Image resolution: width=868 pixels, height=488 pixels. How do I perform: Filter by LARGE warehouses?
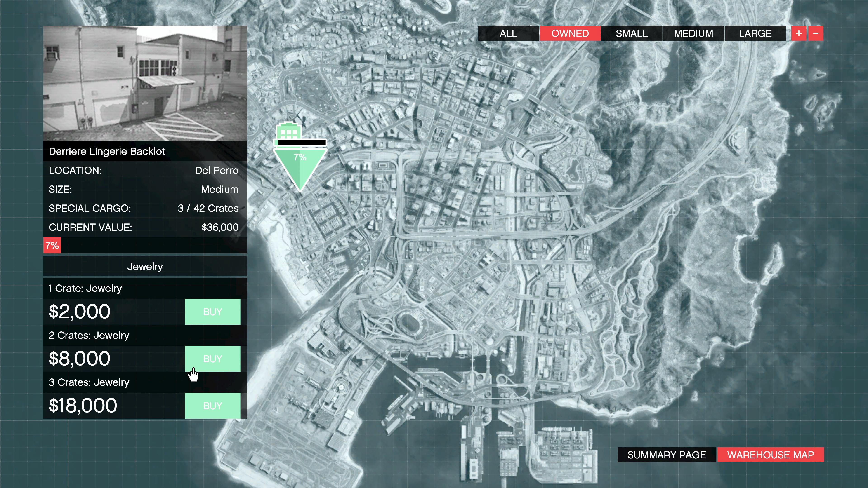point(755,33)
